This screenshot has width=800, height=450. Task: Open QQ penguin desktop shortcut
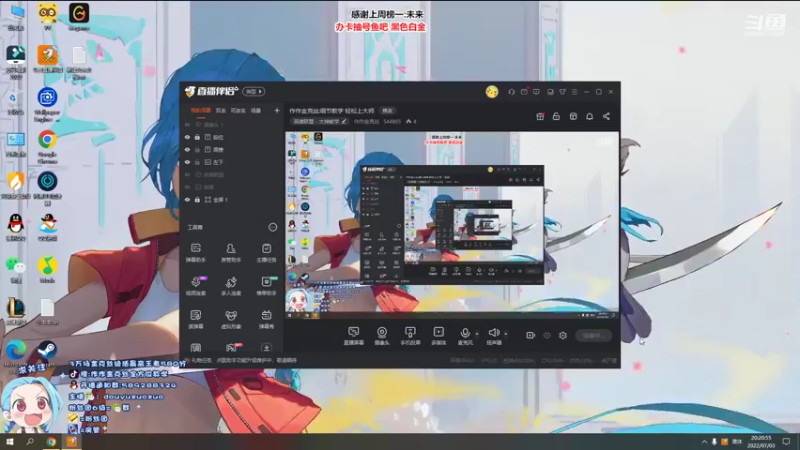tap(16, 227)
